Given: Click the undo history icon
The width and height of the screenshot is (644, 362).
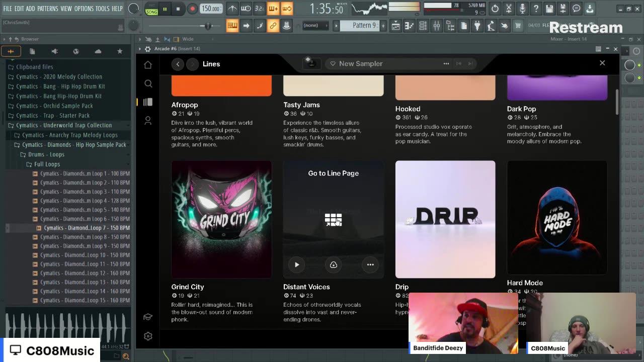Looking at the screenshot, I should [495, 9].
